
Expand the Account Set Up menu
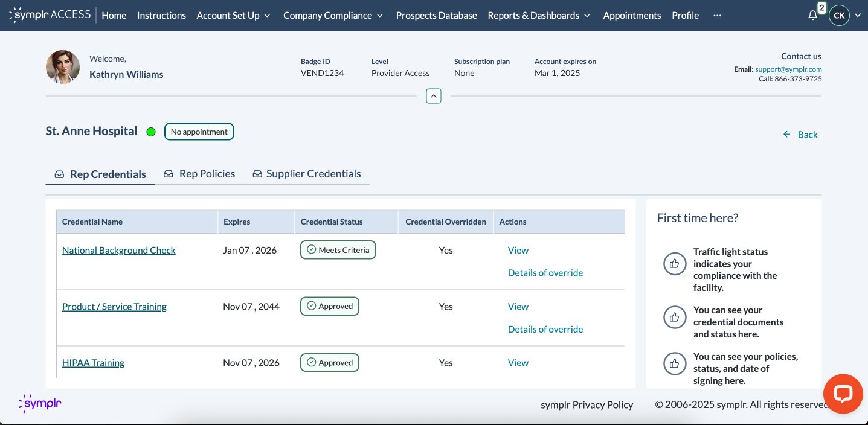tap(233, 16)
